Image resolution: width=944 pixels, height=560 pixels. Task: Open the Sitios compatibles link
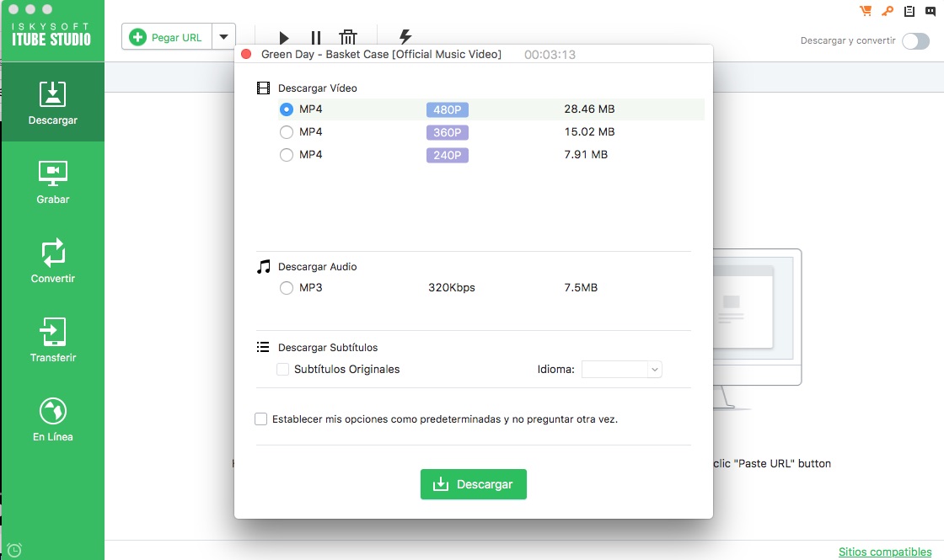tap(885, 552)
